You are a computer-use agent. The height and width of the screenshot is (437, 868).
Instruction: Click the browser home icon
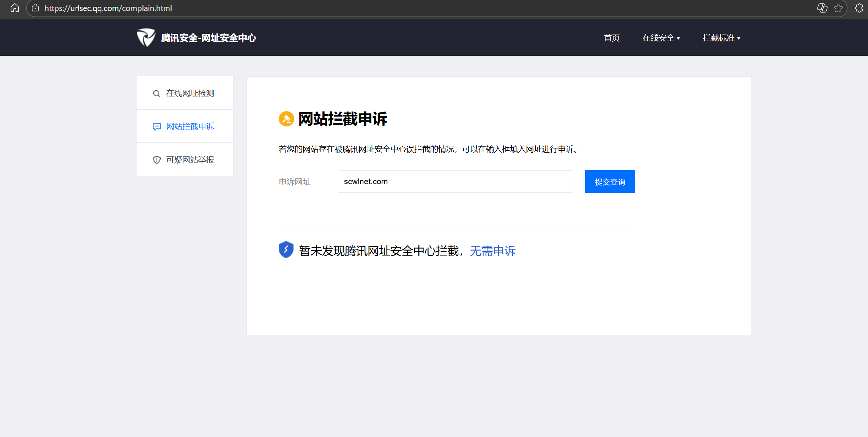pyautogui.click(x=14, y=8)
